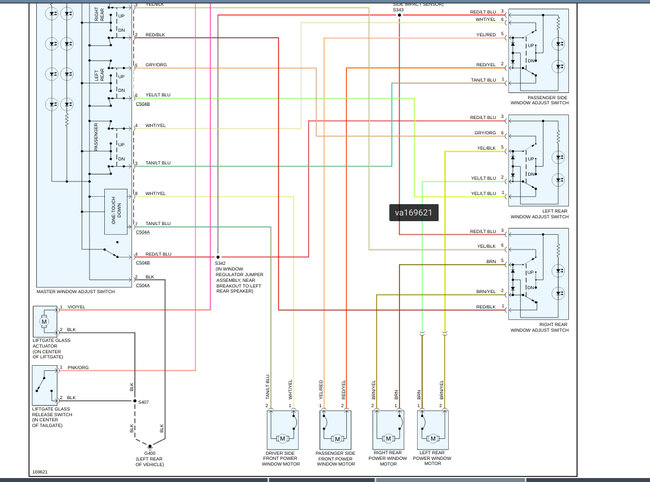Click LEFT REAR WINDOW ADJUST SWITCH label
Viewport: 650px width, 482px height.
point(540,214)
